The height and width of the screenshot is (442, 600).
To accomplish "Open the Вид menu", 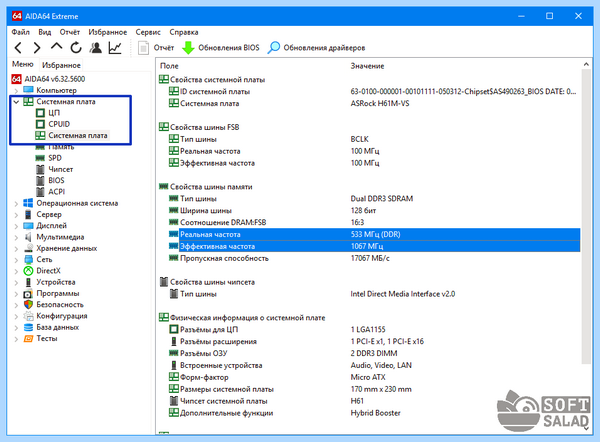I will [45, 32].
